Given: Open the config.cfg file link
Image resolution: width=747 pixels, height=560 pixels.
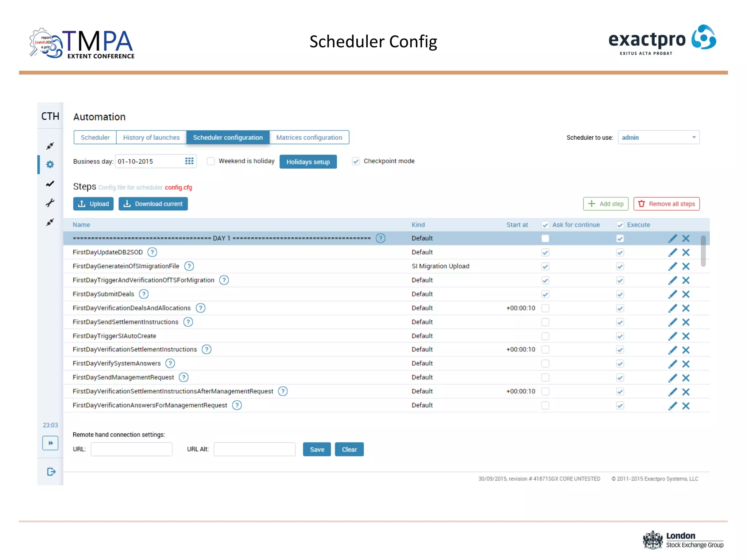Looking at the screenshot, I should click(178, 187).
